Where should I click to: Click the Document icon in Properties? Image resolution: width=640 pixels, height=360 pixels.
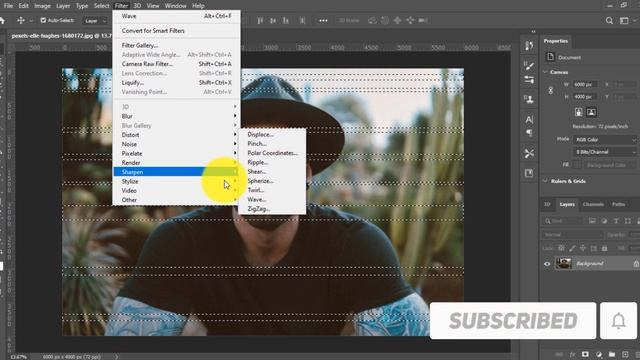[550, 57]
